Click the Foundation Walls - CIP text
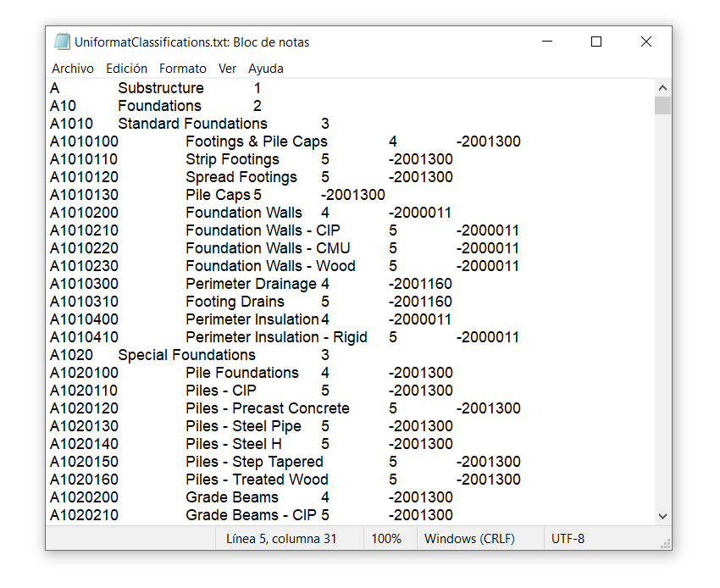720x588 pixels. (263, 230)
